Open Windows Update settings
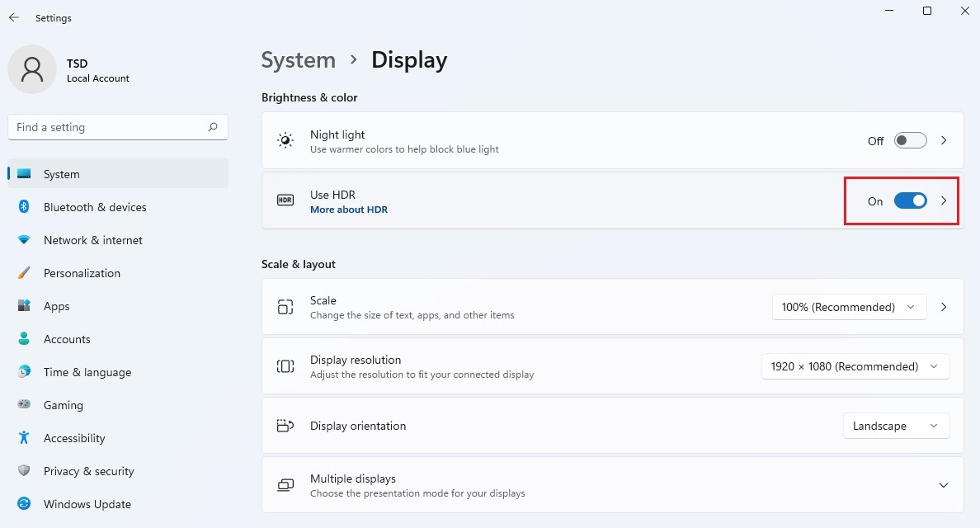980x528 pixels. (87, 504)
